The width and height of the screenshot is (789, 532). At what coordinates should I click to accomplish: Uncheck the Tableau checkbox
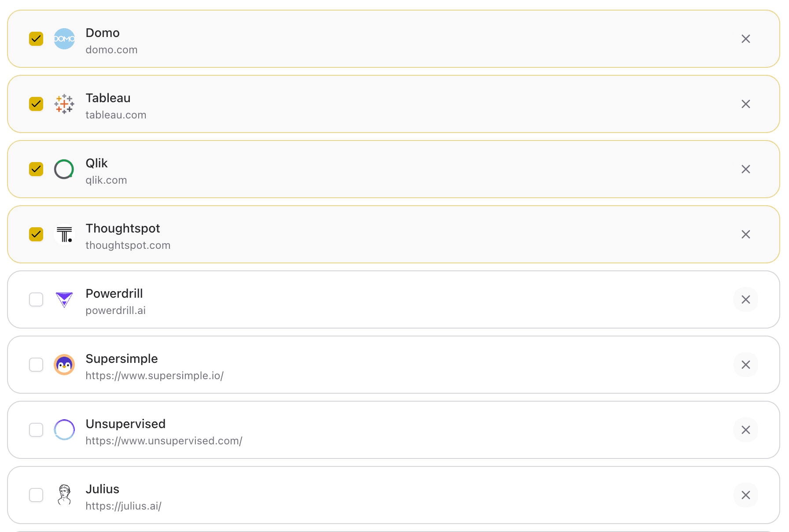(x=36, y=104)
